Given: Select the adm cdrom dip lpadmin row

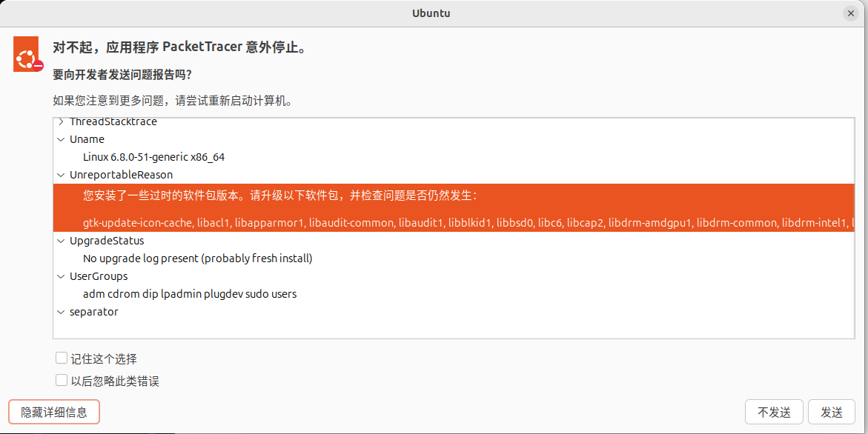Looking at the screenshot, I should point(454,293).
